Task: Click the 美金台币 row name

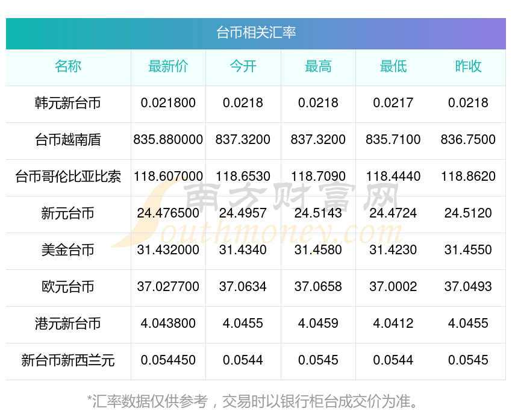Action: [68, 250]
